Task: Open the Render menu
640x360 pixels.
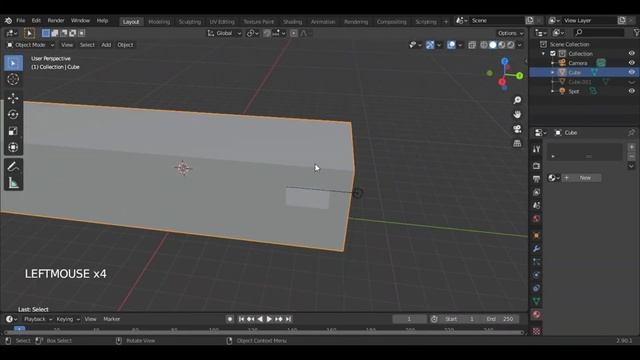Action: coord(56,20)
